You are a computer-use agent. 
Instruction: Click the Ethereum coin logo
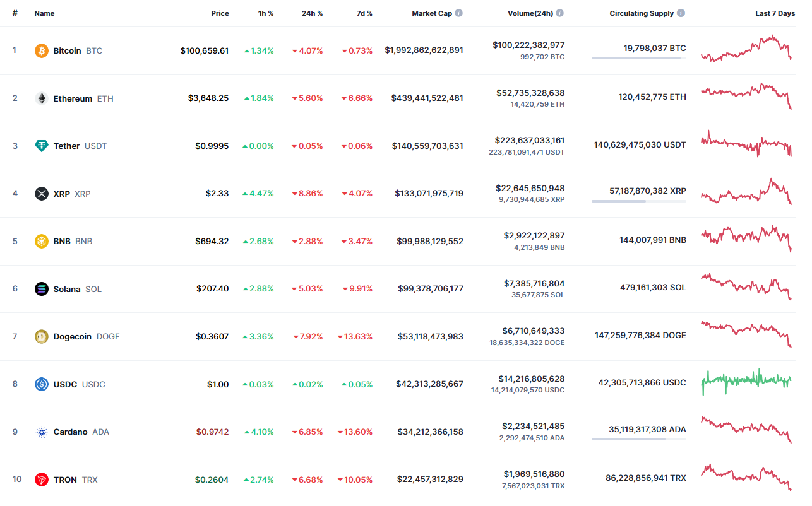42,98
